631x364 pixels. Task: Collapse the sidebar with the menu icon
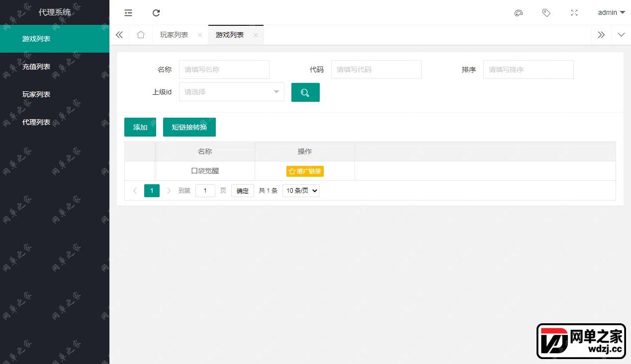click(128, 13)
